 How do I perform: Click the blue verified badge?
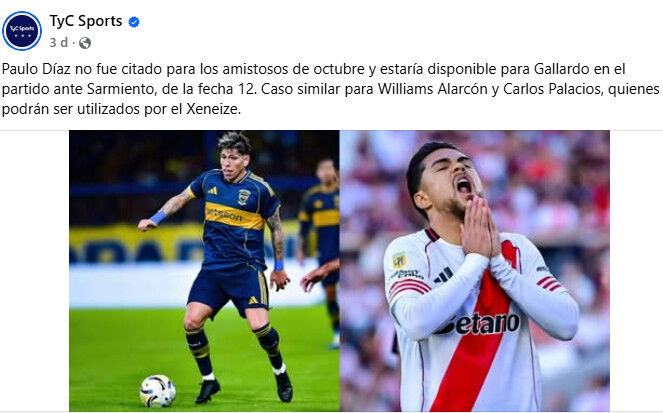tap(134, 22)
